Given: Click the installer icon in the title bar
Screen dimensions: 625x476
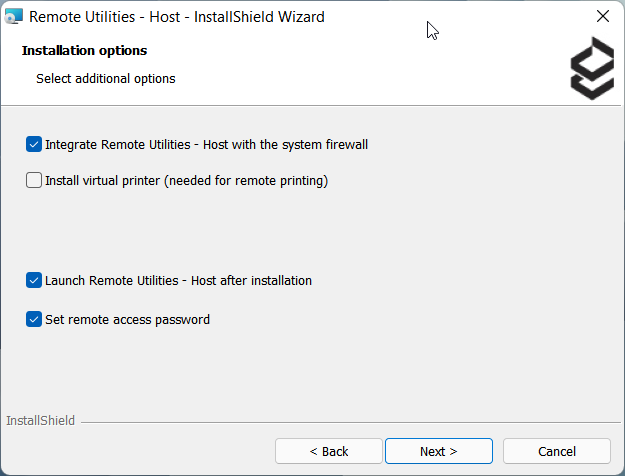Looking at the screenshot, I should coord(14,17).
